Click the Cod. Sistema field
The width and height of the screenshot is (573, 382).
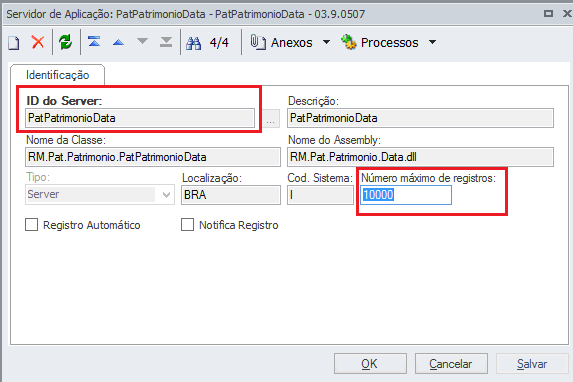[x=320, y=195]
